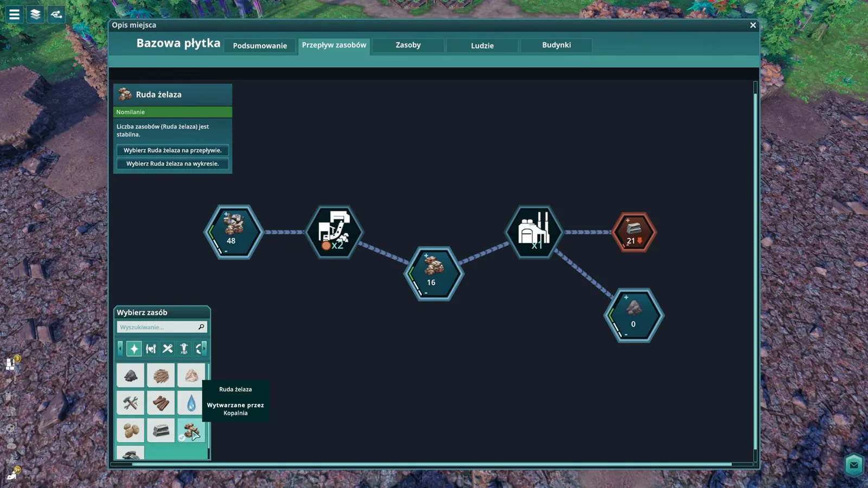Toggle the food category filter
This screenshot has width=868, height=488.
pyautogui.click(x=151, y=349)
